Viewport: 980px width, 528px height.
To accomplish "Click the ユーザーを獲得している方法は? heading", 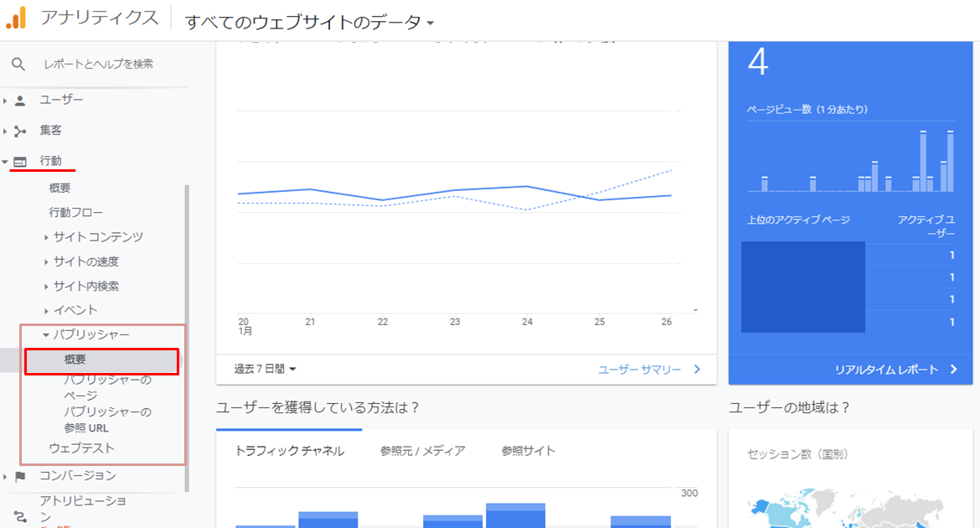I will point(317,408).
